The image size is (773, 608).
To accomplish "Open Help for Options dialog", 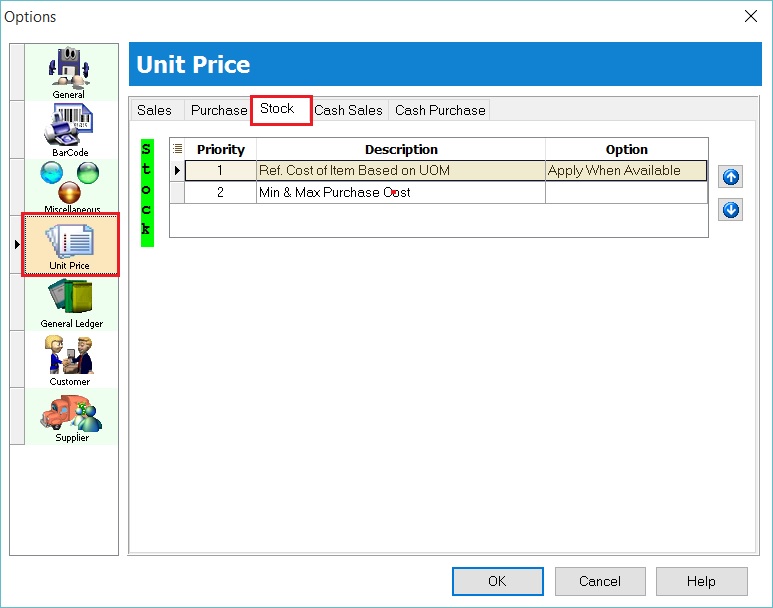I will click(700, 581).
